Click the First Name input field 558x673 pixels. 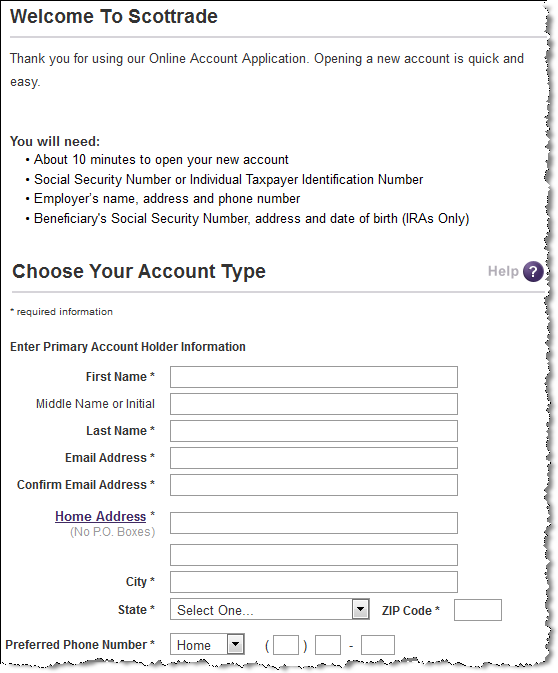[314, 377]
